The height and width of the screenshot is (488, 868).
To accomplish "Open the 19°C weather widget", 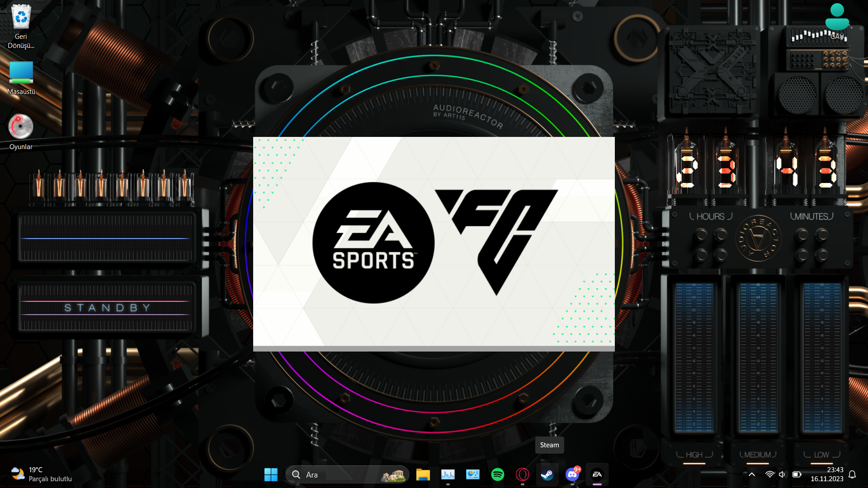I will pyautogui.click(x=42, y=474).
